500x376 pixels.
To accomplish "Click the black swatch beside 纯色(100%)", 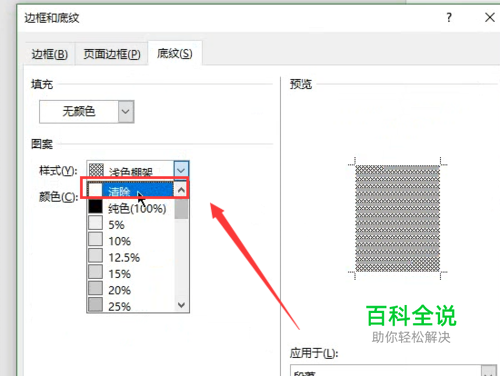I will pos(95,207).
